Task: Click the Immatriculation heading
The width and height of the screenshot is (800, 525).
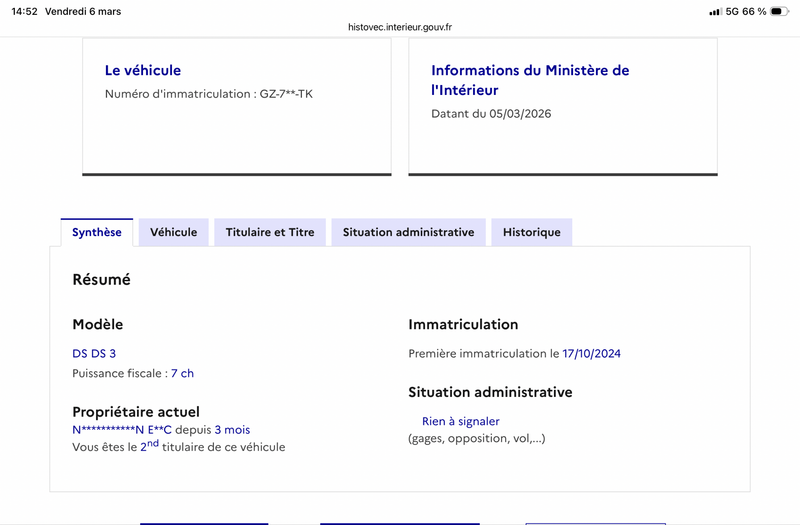Action: click(463, 324)
